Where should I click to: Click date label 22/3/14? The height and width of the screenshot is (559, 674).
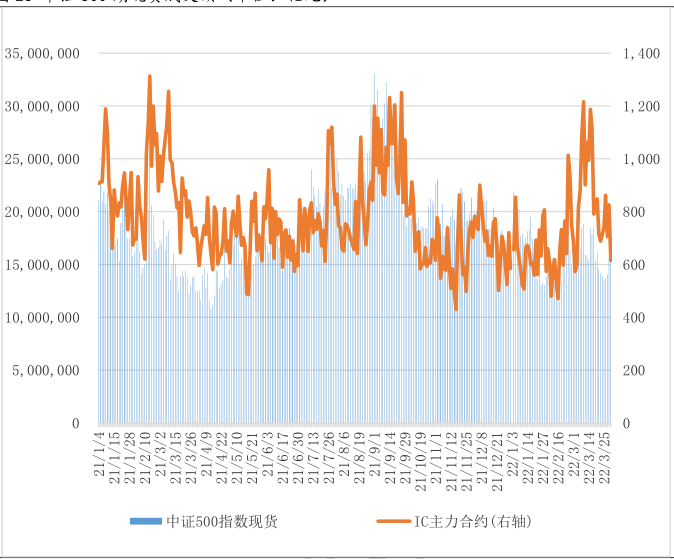[x=589, y=458]
